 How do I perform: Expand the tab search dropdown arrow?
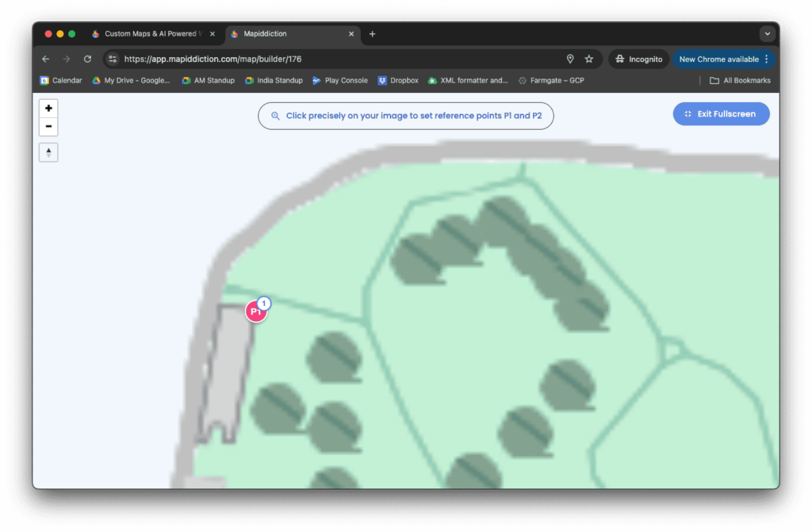coord(766,34)
